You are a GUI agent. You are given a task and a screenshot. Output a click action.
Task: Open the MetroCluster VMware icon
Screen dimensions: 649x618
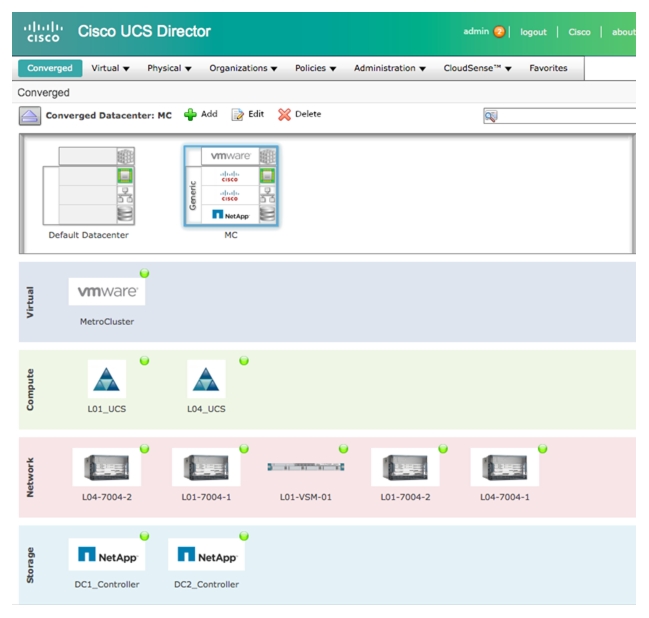(107, 292)
